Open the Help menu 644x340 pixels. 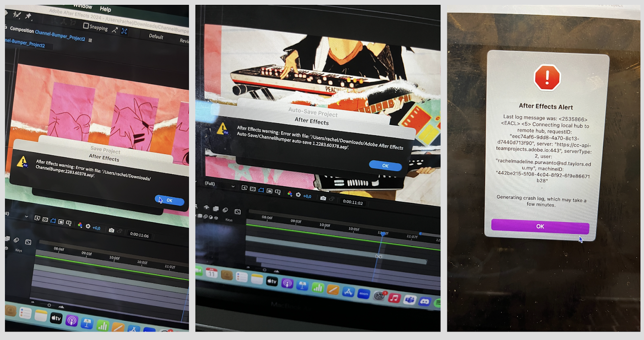(x=105, y=9)
